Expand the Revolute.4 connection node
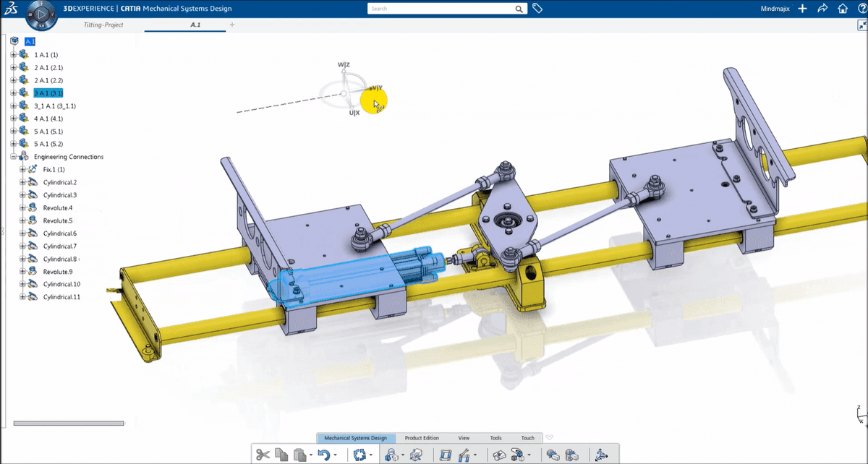The height and width of the screenshot is (464, 868). [x=22, y=208]
